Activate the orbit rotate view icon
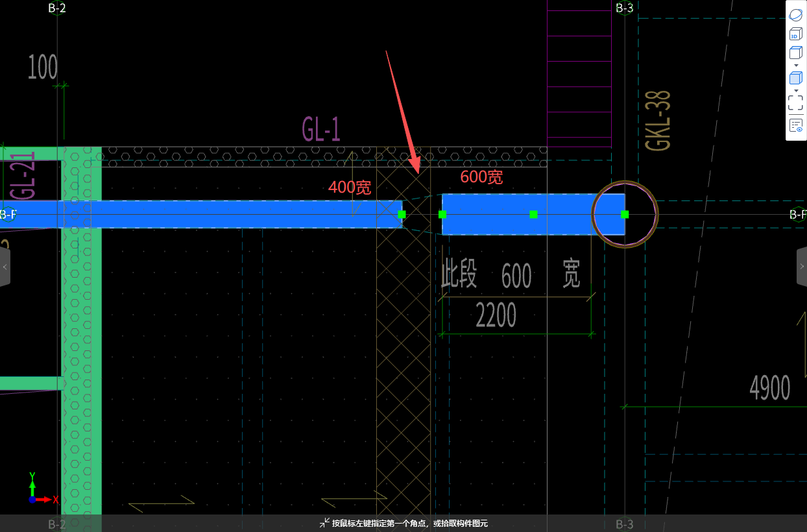This screenshot has height=532, width=807. tap(796, 14)
